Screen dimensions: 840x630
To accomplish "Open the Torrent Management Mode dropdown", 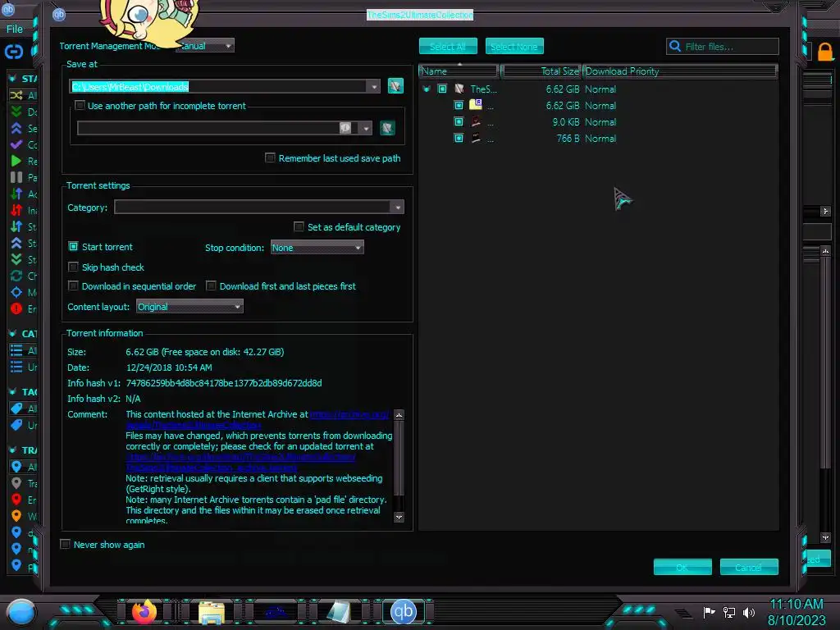I will (x=205, y=46).
